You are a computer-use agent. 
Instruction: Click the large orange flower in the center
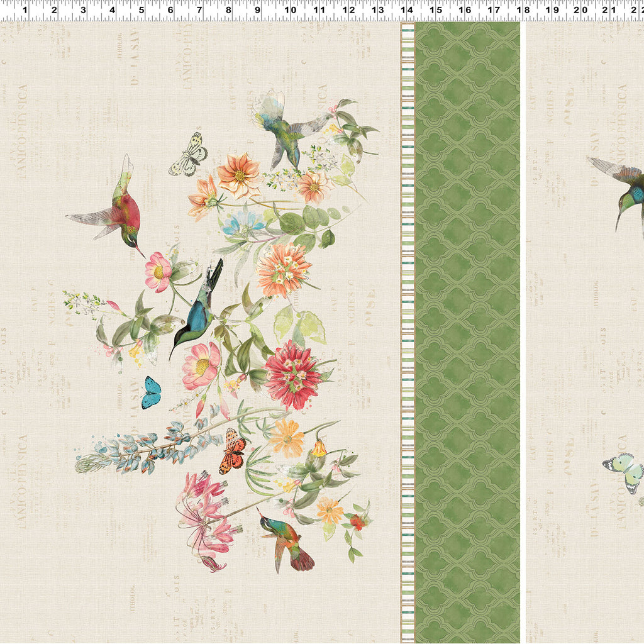[283, 269]
